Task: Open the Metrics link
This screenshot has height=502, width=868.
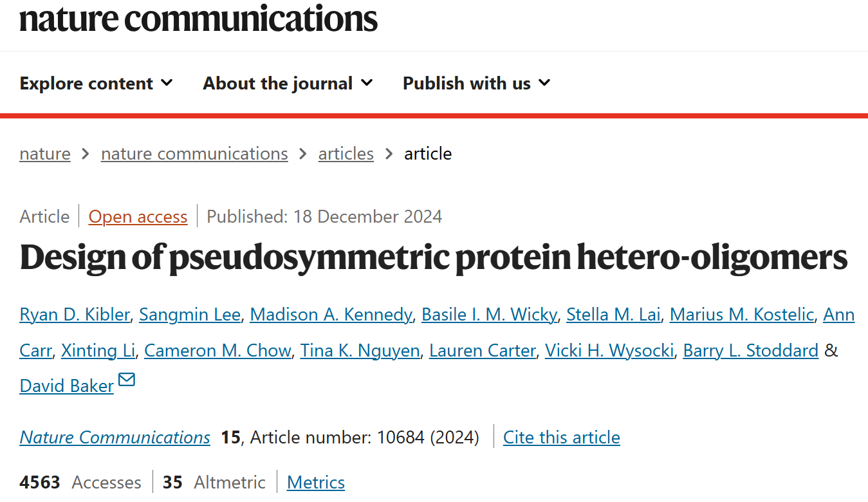Action: tap(316, 483)
